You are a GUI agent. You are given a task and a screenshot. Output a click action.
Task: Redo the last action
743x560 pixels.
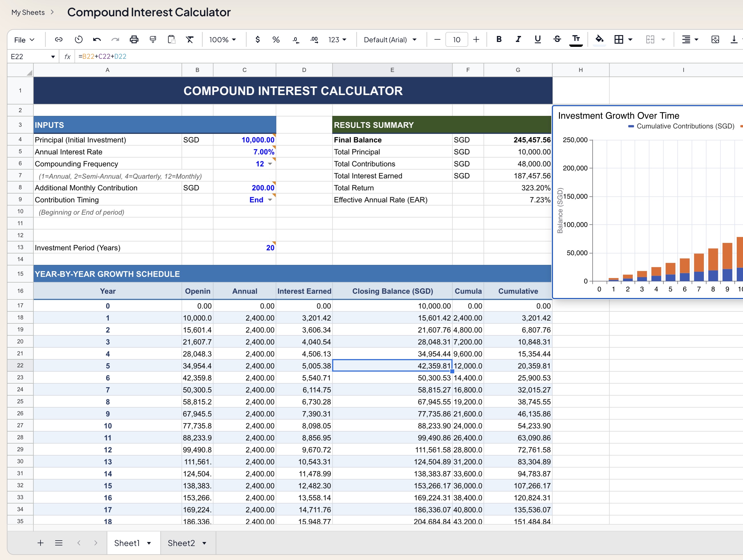[115, 40]
